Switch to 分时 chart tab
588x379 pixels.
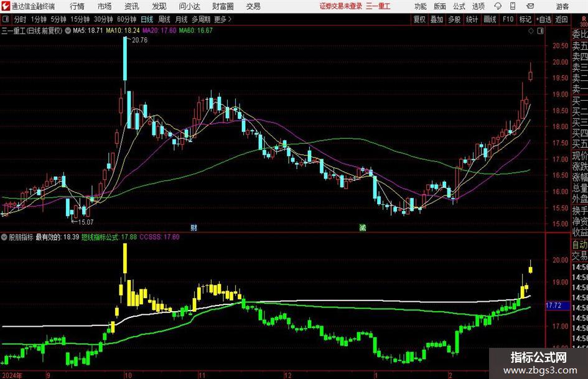[20, 19]
